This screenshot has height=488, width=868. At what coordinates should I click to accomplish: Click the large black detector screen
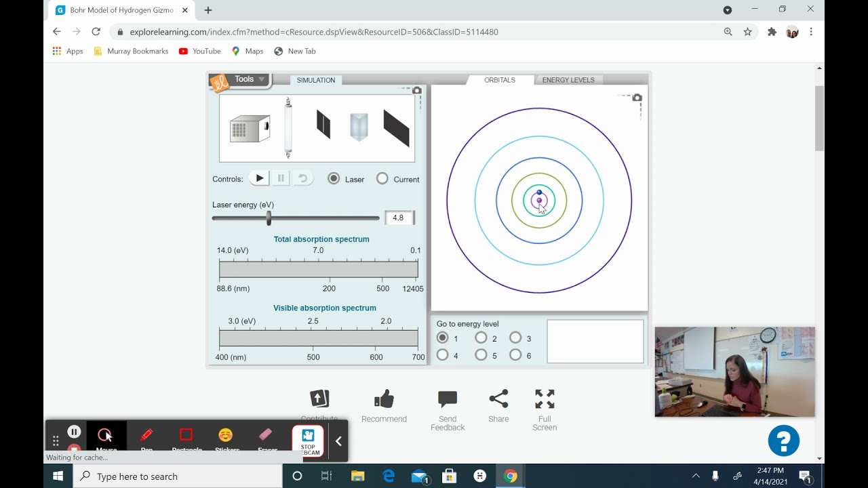tap(397, 128)
